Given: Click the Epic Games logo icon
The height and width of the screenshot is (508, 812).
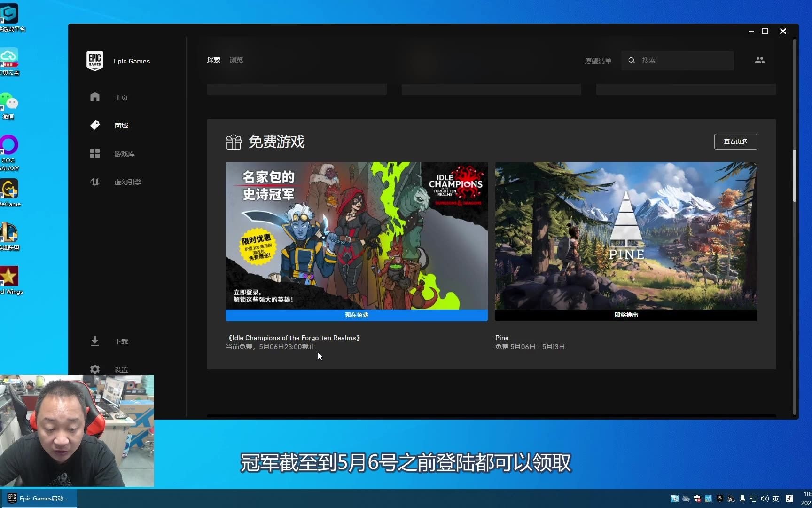Looking at the screenshot, I should [95, 61].
